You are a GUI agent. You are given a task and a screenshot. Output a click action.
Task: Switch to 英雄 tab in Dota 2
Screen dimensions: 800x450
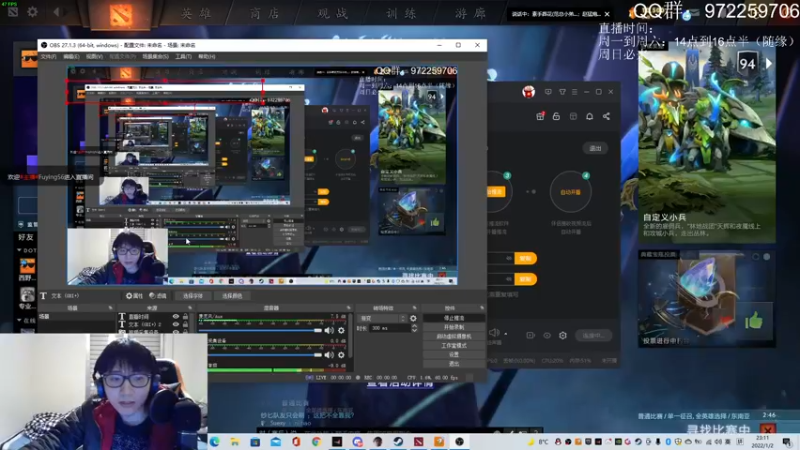point(197,13)
